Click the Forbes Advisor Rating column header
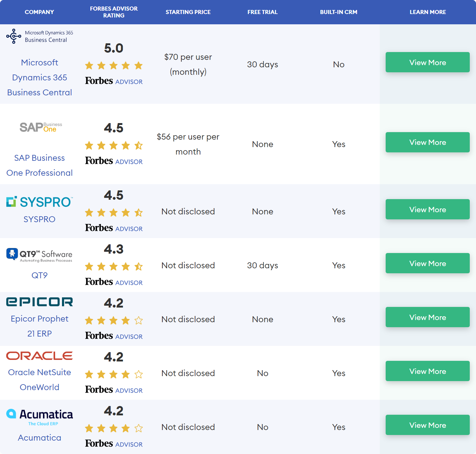Image resolution: width=476 pixels, height=454 pixels. [x=114, y=12]
